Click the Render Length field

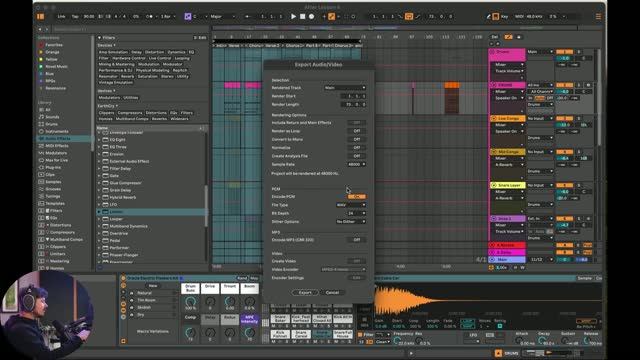353,104
